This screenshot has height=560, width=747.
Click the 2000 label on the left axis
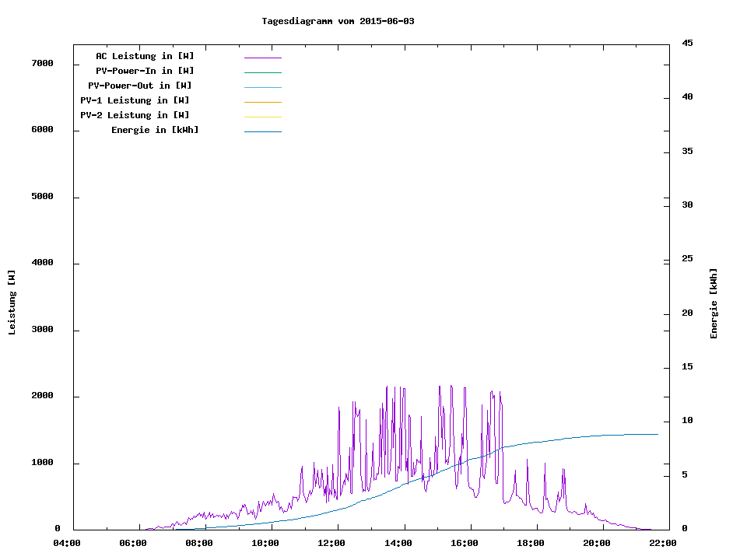(41, 396)
